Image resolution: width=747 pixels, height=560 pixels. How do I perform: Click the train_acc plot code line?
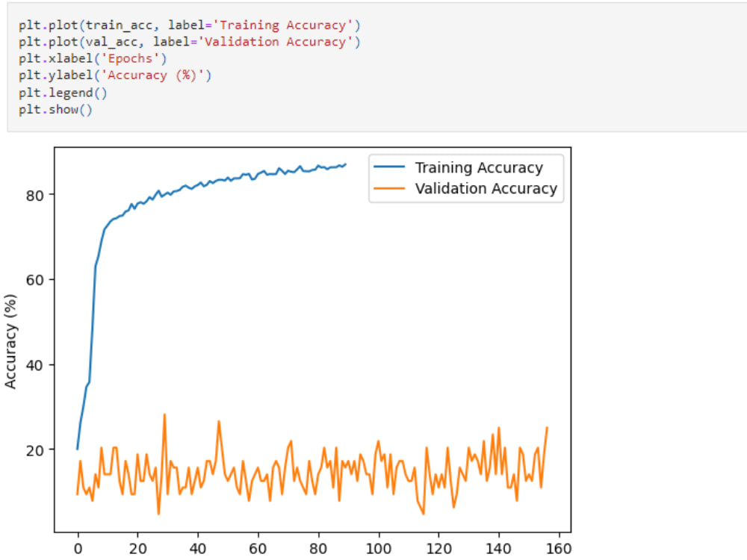tap(190, 25)
